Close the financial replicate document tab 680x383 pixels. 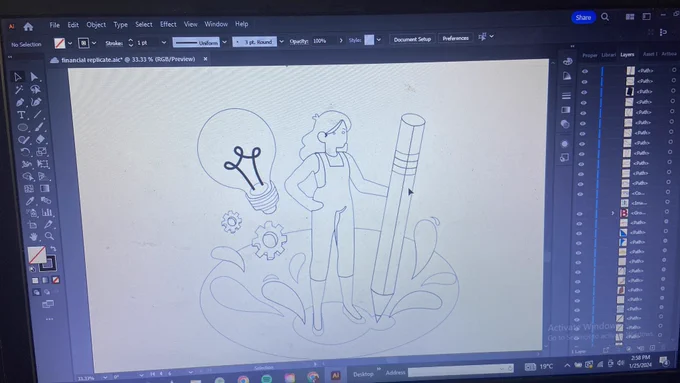tap(206, 59)
